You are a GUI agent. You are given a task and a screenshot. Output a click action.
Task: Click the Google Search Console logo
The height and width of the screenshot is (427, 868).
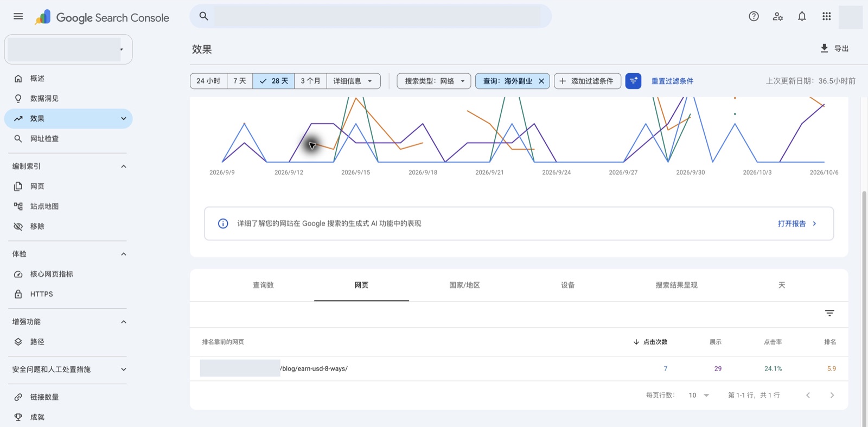click(x=102, y=17)
